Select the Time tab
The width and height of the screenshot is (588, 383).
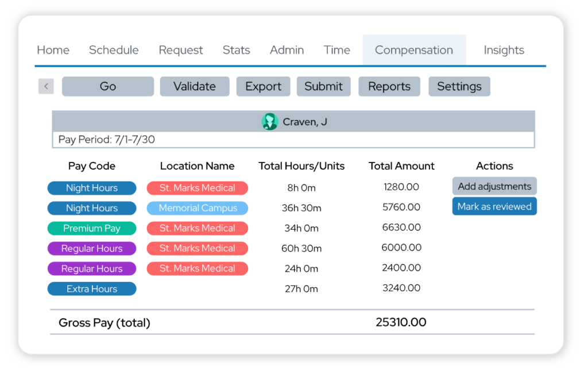336,50
